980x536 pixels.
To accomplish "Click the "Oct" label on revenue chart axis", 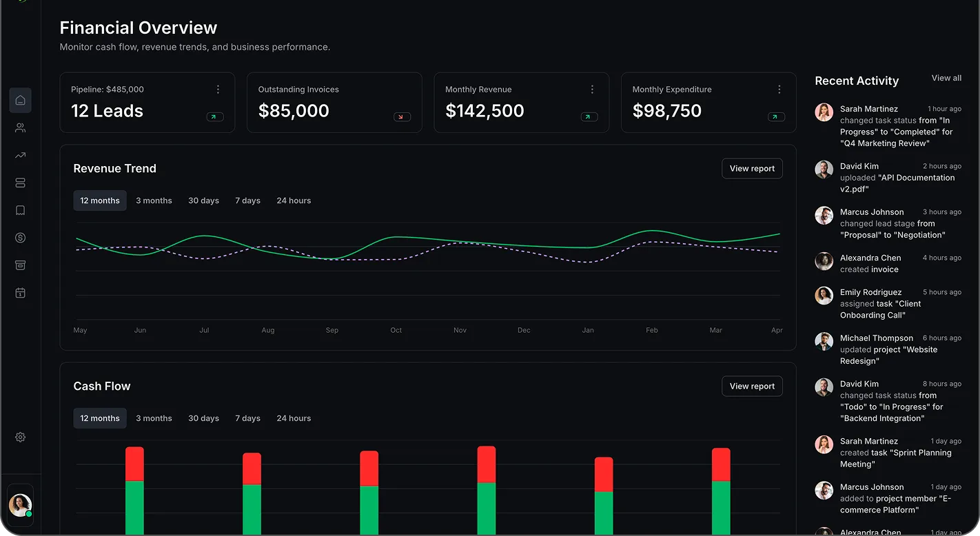I will point(396,331).
